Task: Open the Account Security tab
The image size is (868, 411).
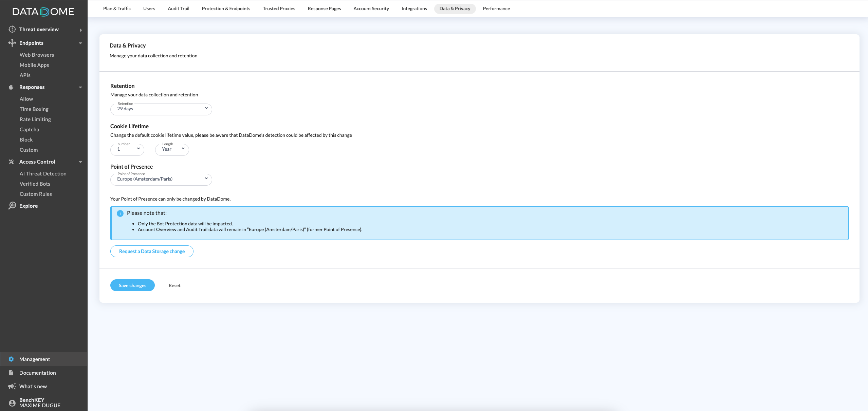Action: [371, 8]
